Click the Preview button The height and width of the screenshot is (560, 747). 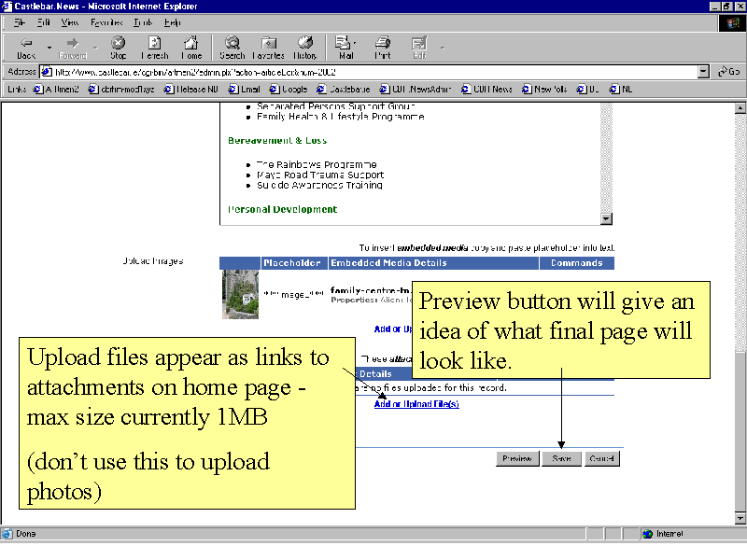[516, 458]
